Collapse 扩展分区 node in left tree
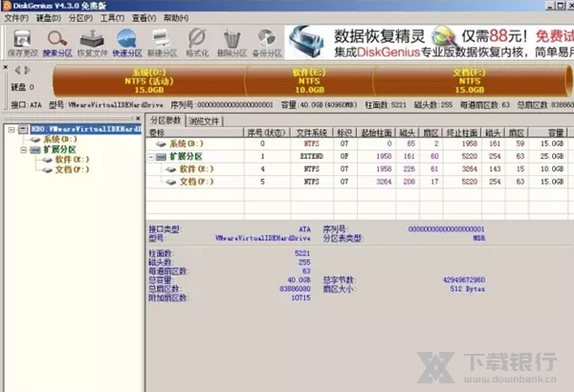Image resolution: width=574 pixels, height=392 pixels. pyautogui.click(x=23, y=150)
